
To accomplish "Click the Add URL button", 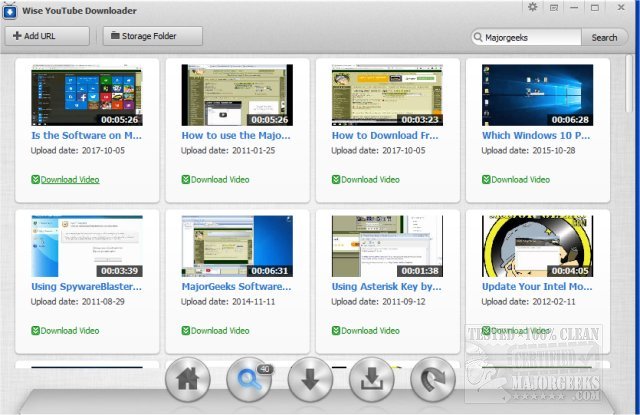I will point(47,36).
